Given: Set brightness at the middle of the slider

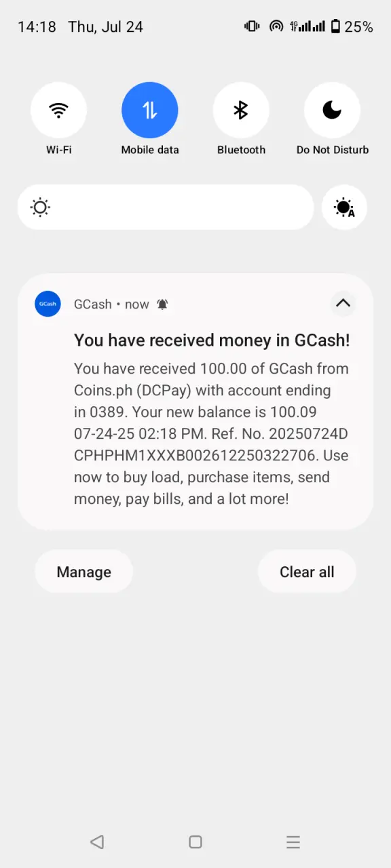Looking at the screenshot, I should point(166,208).
